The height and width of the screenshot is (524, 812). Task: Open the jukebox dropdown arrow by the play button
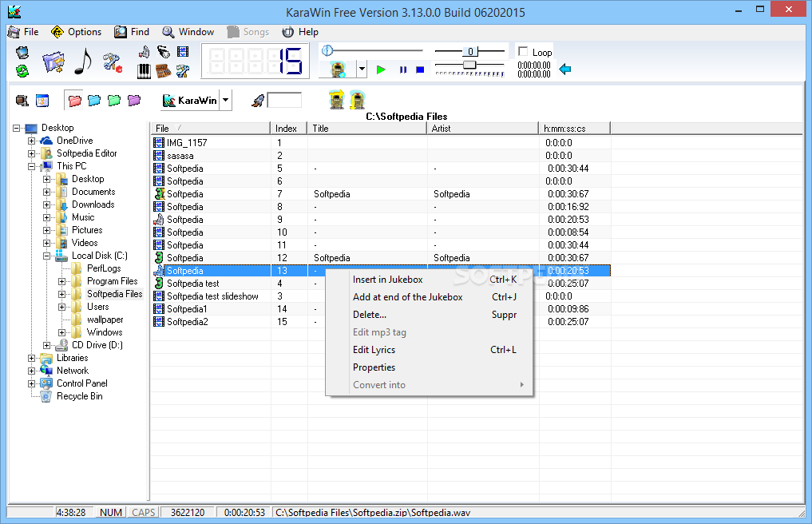[x=362, y=69]
